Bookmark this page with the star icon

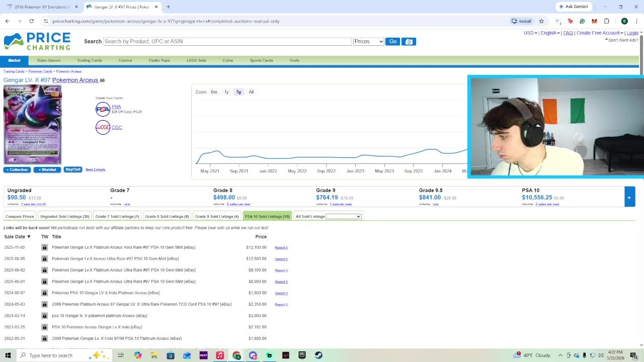[541, 21]
